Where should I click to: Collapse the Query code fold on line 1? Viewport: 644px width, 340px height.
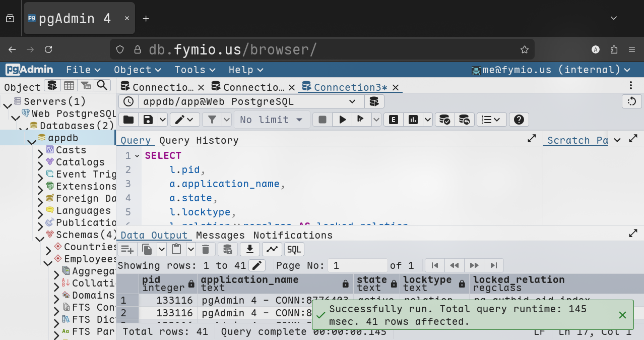[137, 156]
